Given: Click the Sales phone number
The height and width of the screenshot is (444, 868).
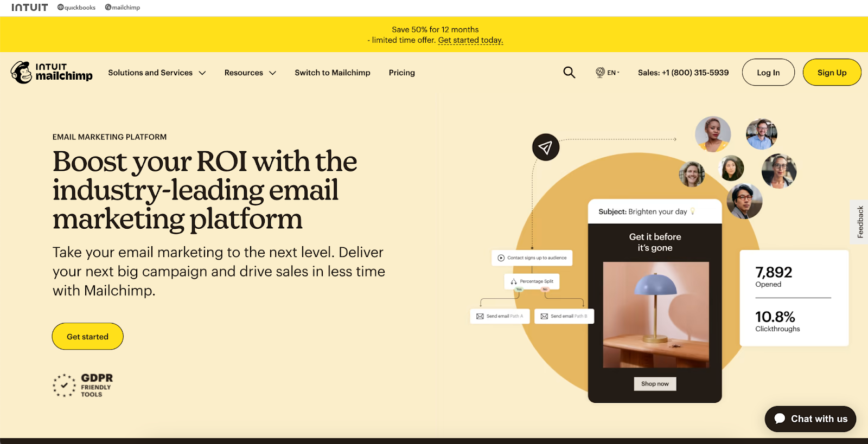Looking at the screenshot, I should pos(683,73).
